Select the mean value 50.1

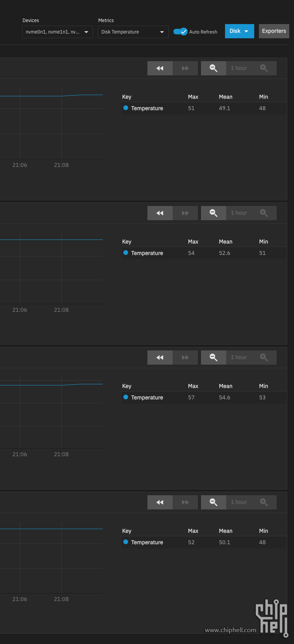225,542
